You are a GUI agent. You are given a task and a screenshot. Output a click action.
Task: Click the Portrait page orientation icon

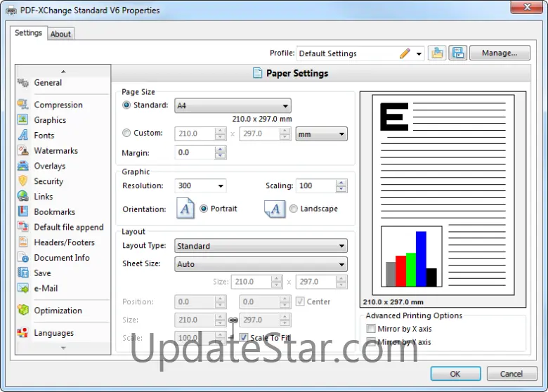pyautogui.click(x=185, y=209)
